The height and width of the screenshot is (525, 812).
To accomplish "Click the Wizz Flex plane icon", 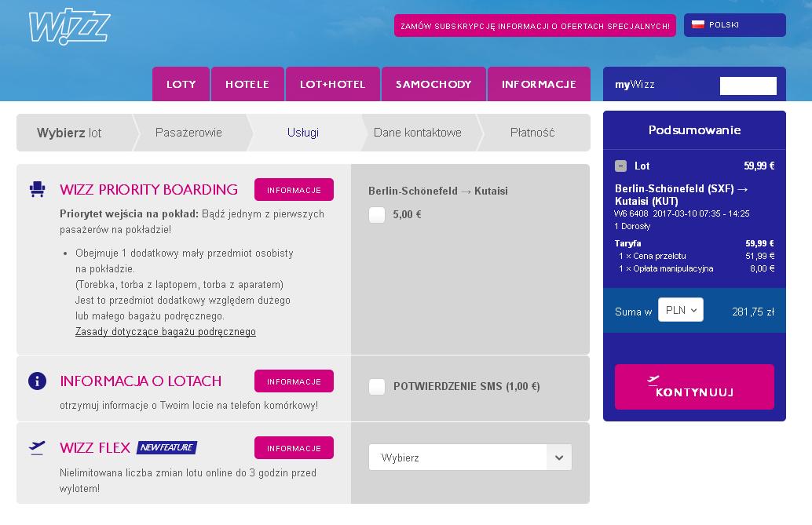I will 37,448.
